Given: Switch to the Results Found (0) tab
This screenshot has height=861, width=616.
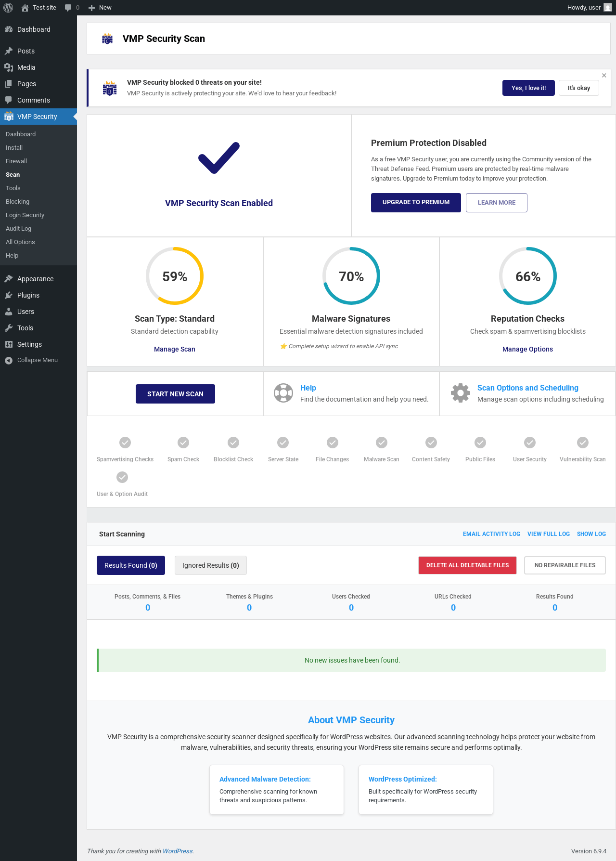Looking at the screenshot, I should pos(131,565).
